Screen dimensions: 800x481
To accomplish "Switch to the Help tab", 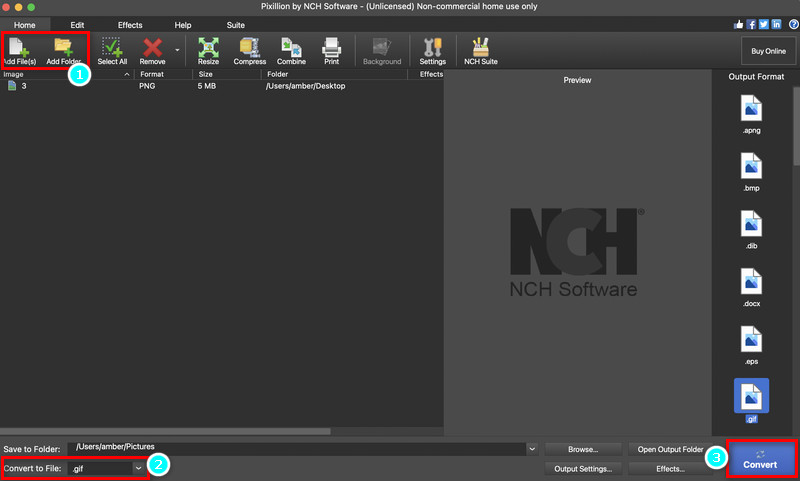I will point(183,24).
